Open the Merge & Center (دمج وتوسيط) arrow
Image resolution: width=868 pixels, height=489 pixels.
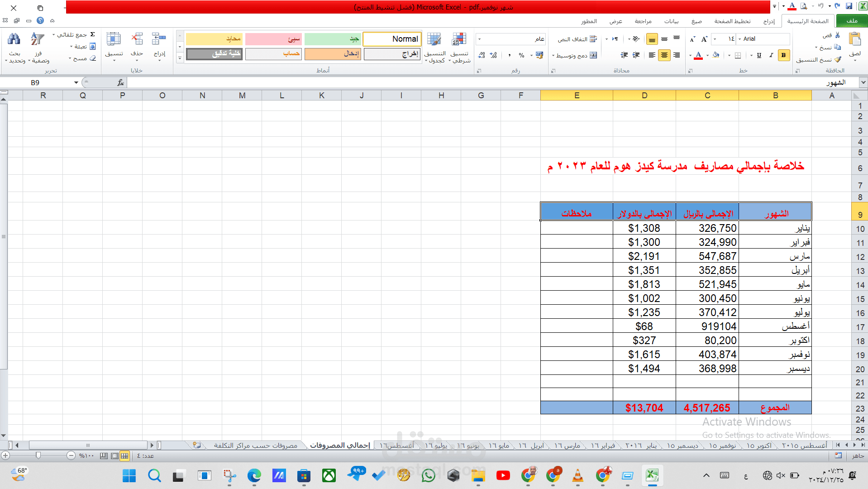pyautogui.click(x=553, y=55)
